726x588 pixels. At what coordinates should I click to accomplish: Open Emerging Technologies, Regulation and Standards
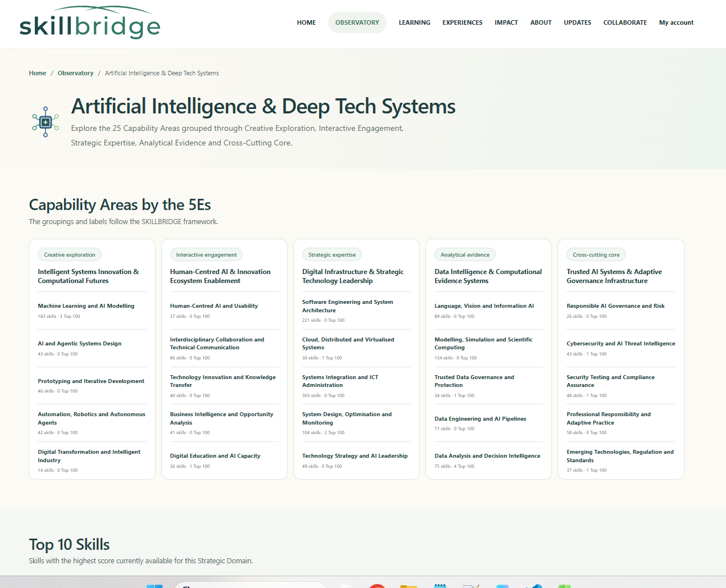point(620,456)
